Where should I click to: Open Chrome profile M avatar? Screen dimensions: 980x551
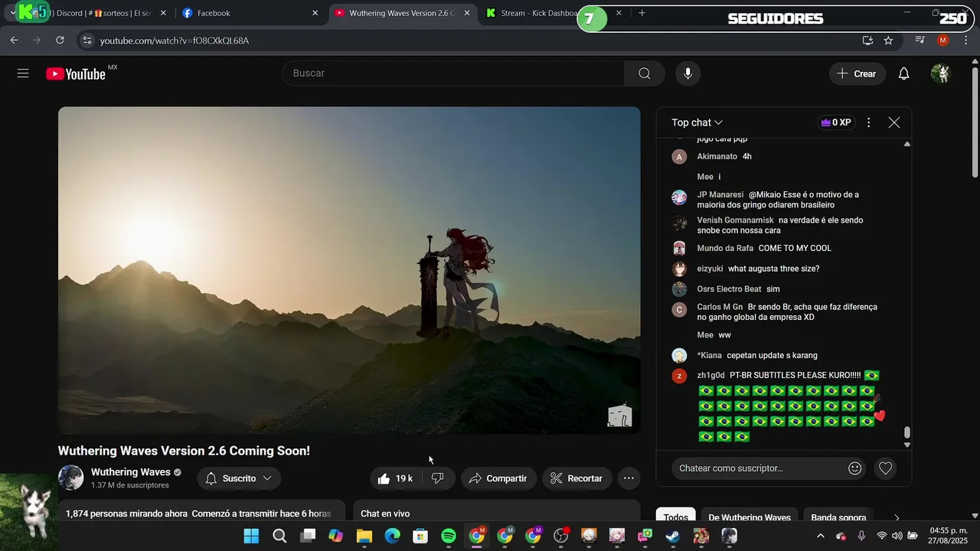pyautogui.click(x=943, y=40)
